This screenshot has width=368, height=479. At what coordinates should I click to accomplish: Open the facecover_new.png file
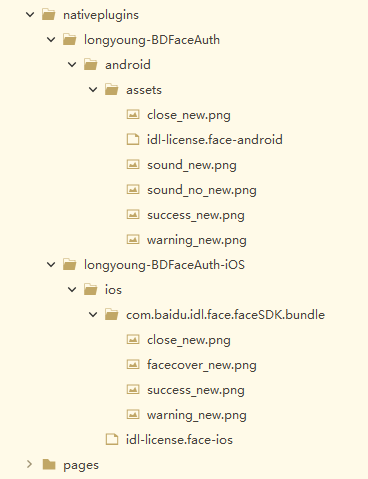[x=202, y=365]
